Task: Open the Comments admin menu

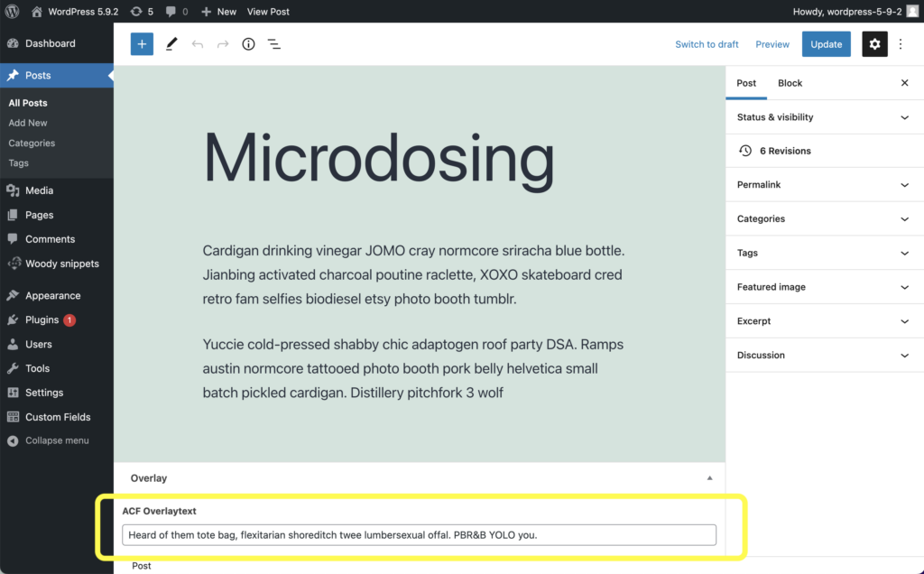Action: coord(57,239)
